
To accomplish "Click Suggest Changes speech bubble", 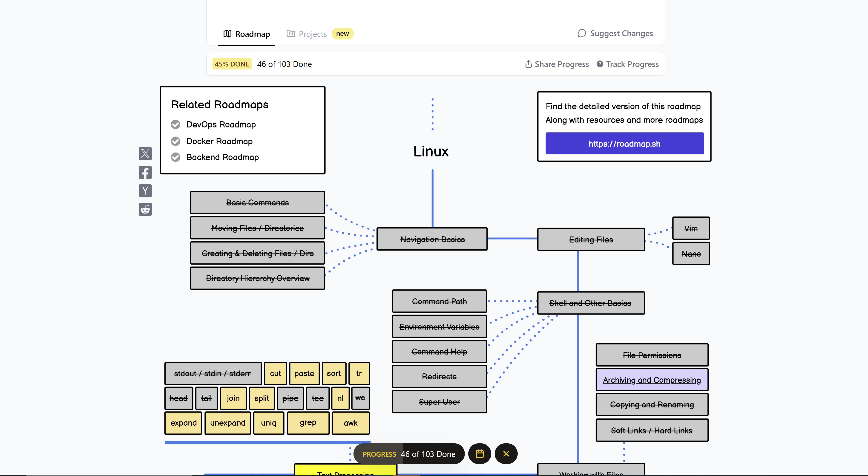I will coord(582,33).
